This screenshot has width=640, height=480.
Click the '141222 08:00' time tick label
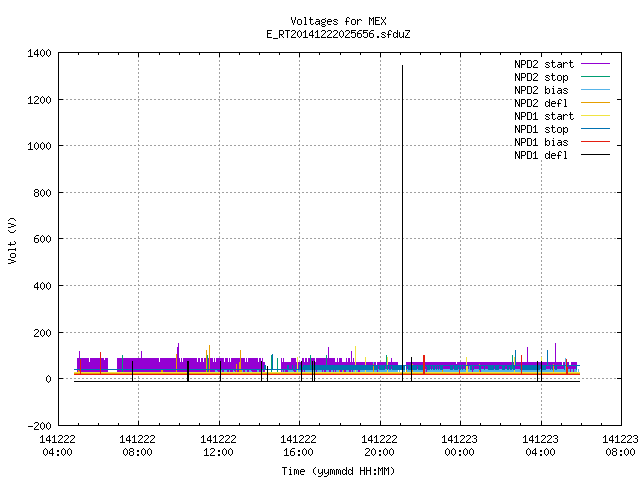pyautogui.click(x=138, y=446)
